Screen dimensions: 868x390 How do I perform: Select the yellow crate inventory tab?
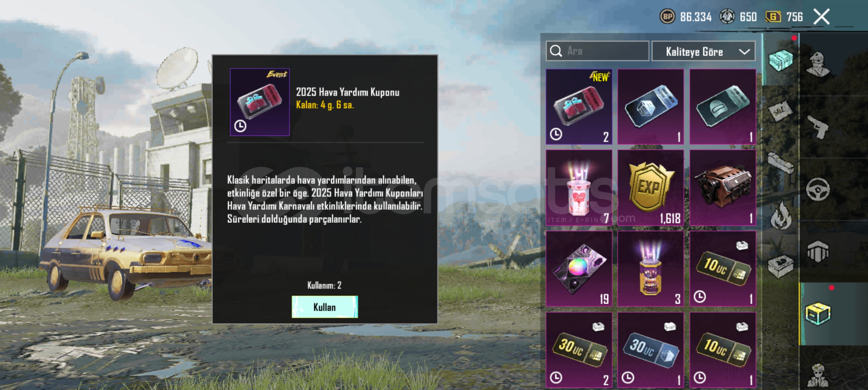(x=818, y=313)
